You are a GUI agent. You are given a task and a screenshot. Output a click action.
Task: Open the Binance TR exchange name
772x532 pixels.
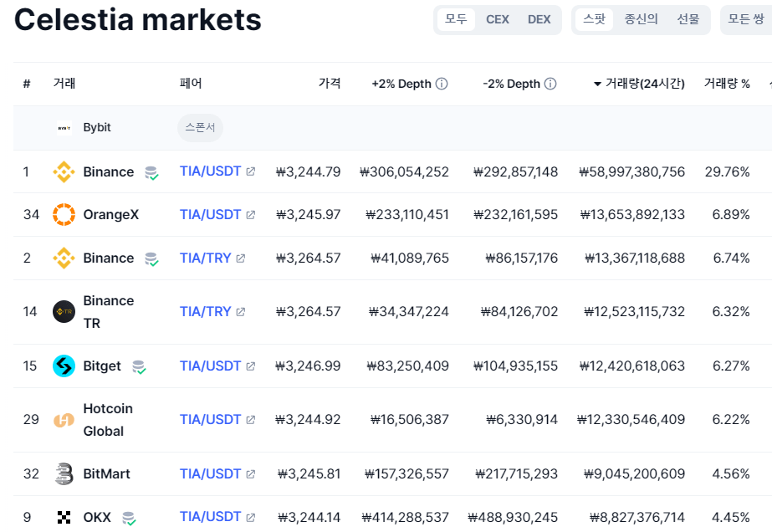point(109,312)
